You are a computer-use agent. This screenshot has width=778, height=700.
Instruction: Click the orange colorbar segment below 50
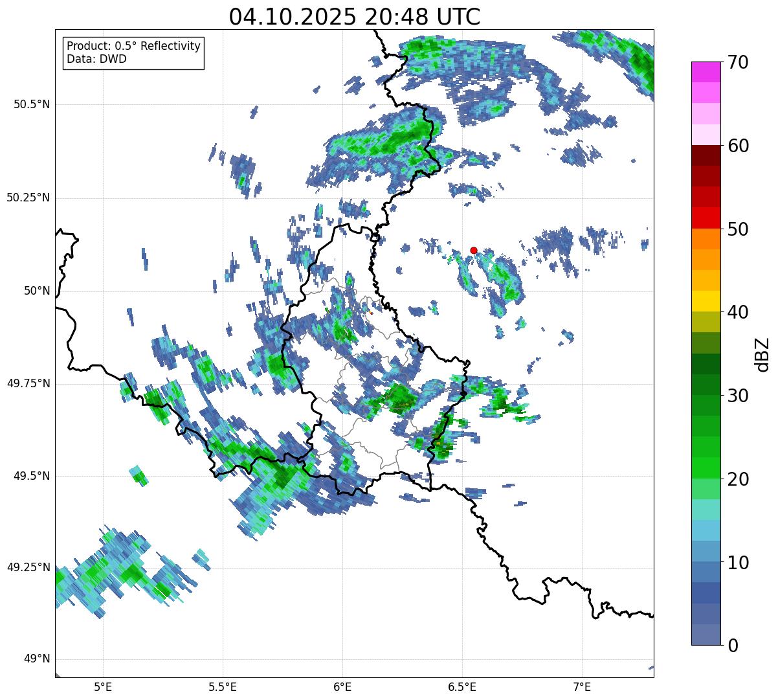[705, 239]
